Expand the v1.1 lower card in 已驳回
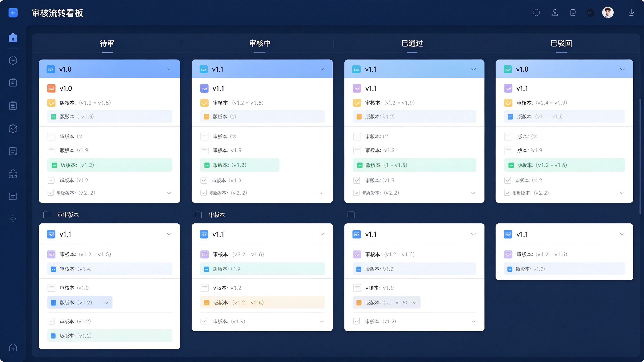This screenshot has height=362, width=644. click(622, 234)
